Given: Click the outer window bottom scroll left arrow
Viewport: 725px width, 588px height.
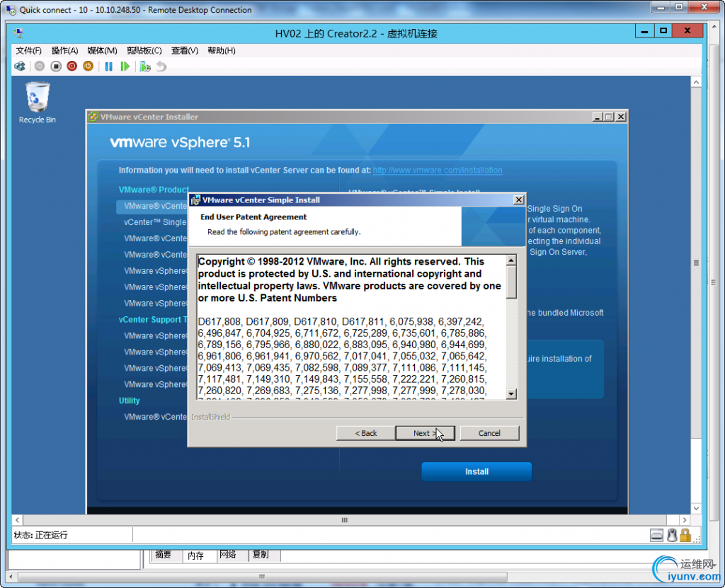Looking at the screenshot, I should click(11, 577).
